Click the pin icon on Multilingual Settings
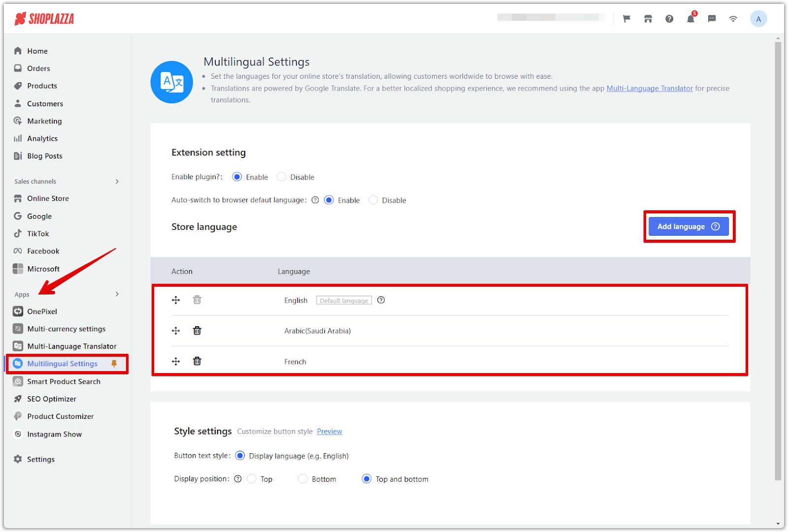788x532 pixels. [x=114, y=364]
